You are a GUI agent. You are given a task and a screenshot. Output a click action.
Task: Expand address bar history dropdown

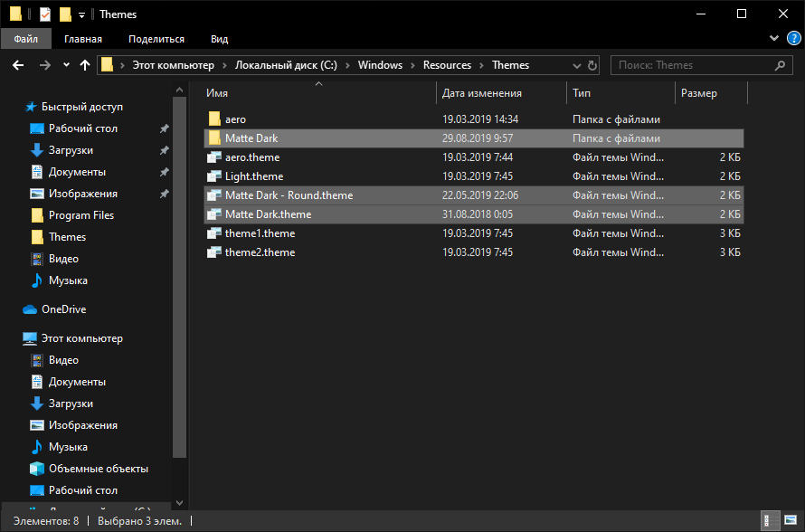click(576, 66)
